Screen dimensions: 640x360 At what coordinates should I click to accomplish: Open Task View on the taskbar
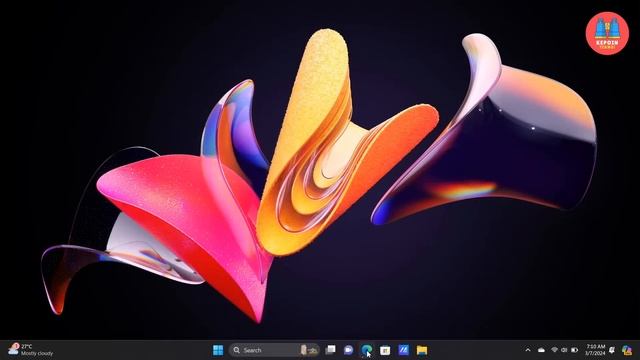point(330,350)
